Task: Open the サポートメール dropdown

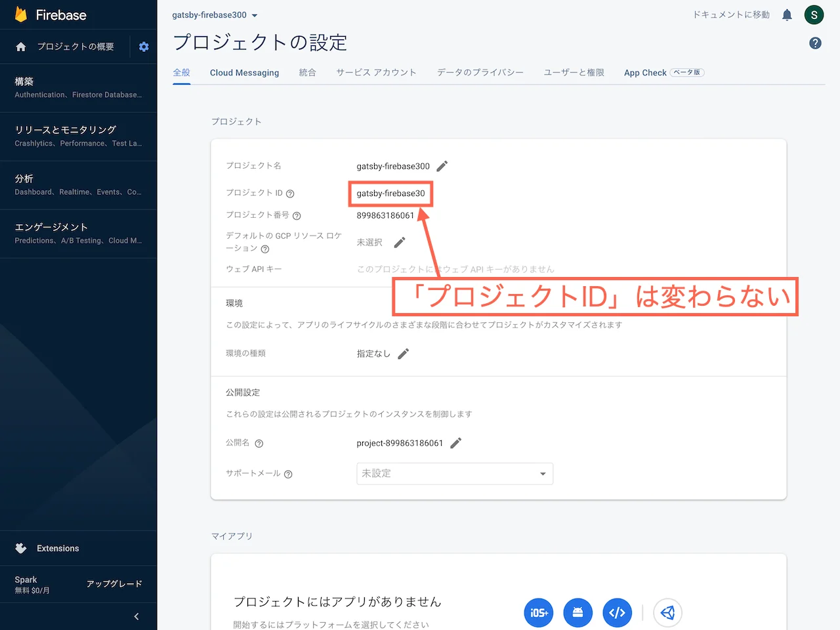Action: click(x=455, y=473)
